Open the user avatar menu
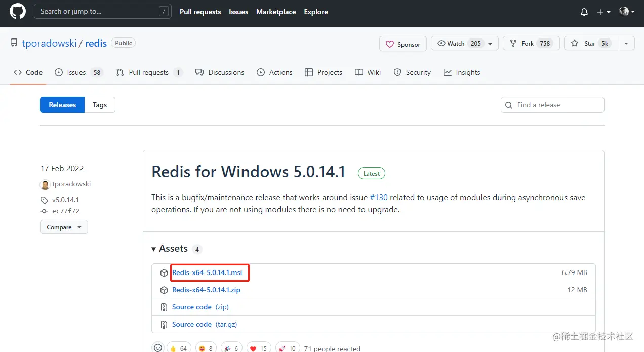 tap(627, 11)
